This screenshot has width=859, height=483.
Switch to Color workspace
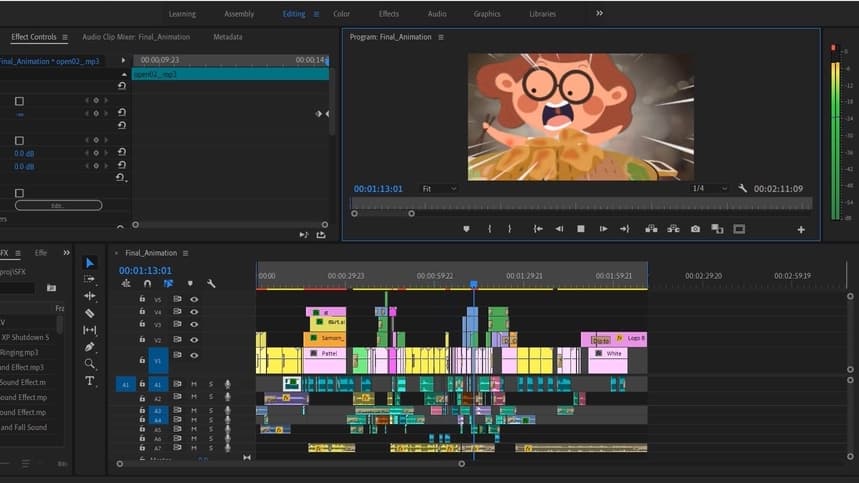point(341,14)
